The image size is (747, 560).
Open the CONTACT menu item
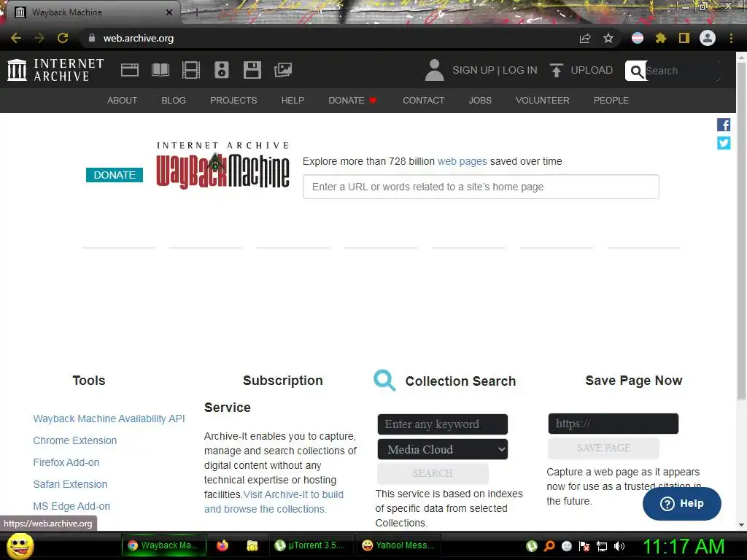[424, 101]
